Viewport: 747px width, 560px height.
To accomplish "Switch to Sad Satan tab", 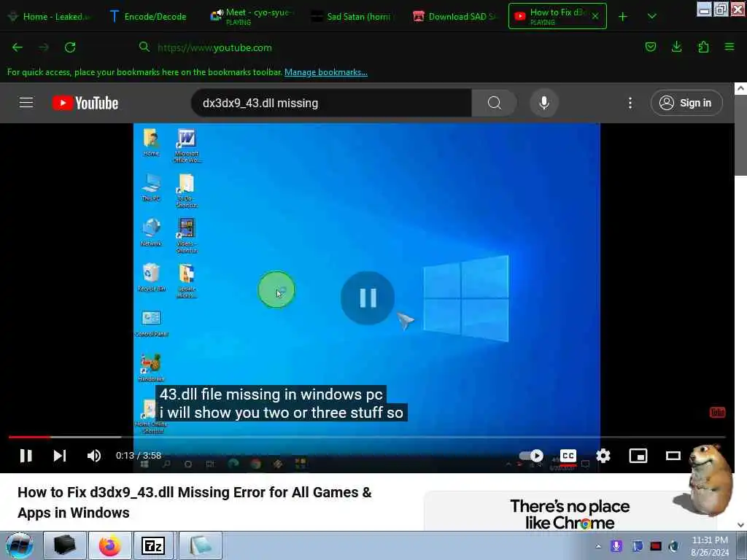I will 352,16.
